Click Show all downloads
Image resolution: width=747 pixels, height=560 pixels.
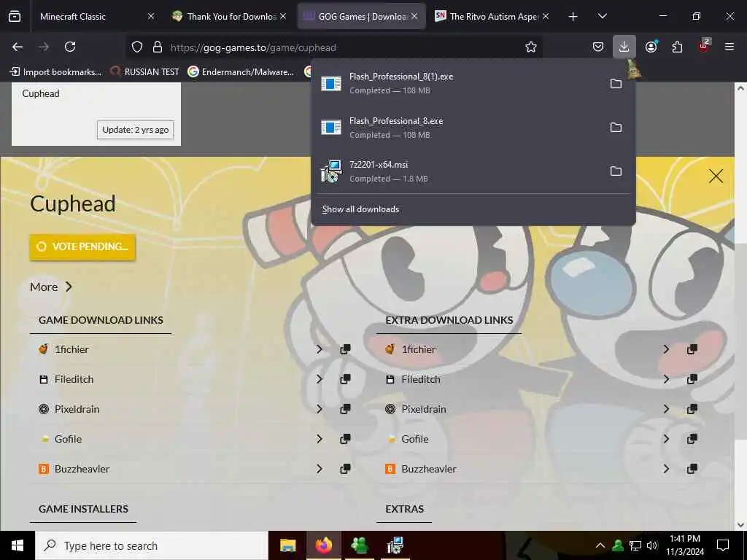360,209
